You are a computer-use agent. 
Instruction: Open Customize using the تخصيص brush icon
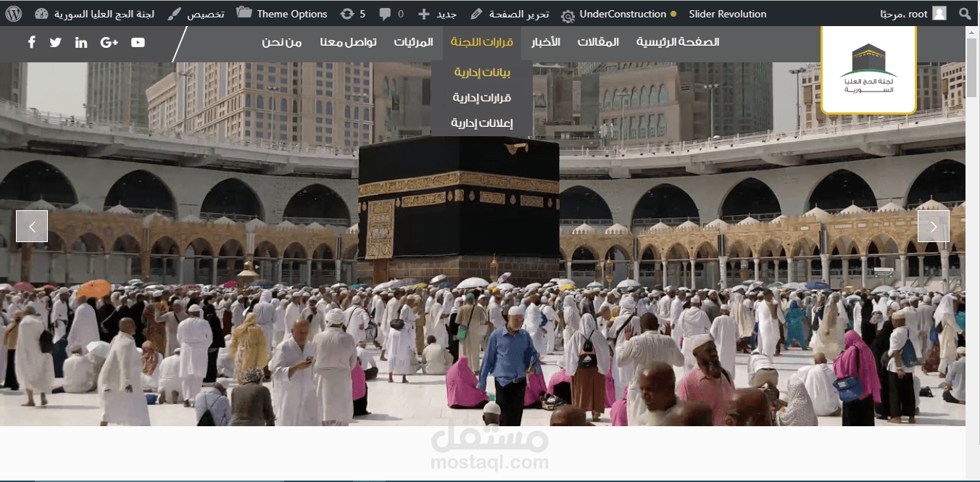click(196, 13)
